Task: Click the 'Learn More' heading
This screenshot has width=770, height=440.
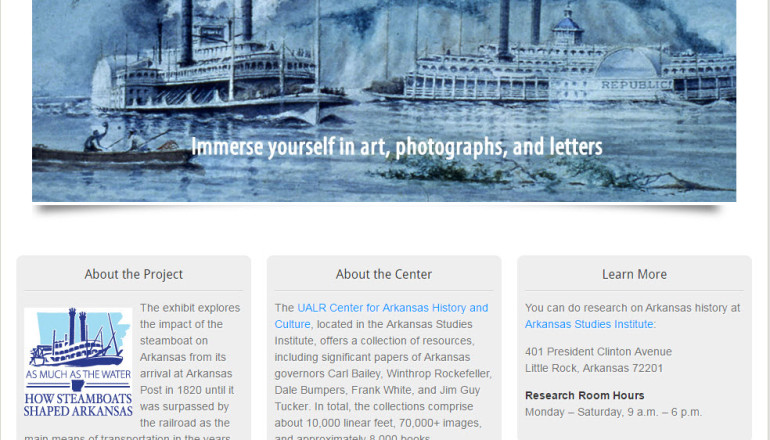Action: [634, 274]
